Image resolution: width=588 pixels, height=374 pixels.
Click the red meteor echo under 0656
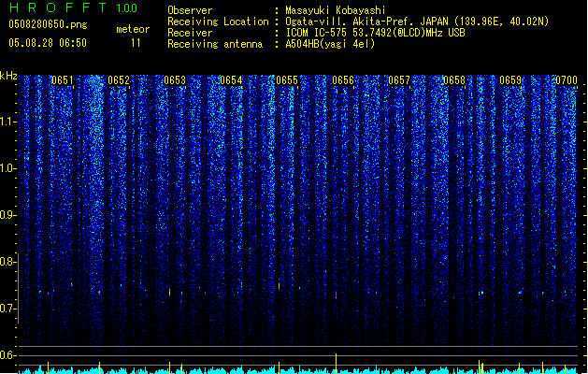(x=336, y=295)
